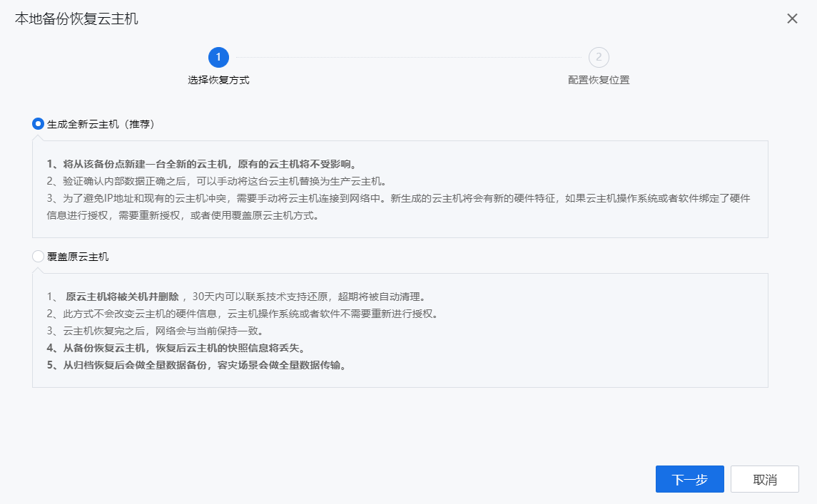Image resolution: width=817 pixels, height=504 pixels.
Task: Close the 本地备份恢复云主机 dialog
Action: (792, 19)
